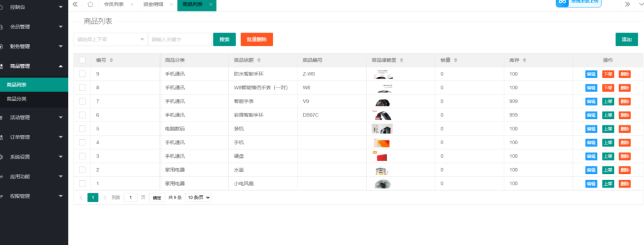The image size is (644, 245).
Task: Switch to the 资金明细 tab
Action: click(153, 4)
